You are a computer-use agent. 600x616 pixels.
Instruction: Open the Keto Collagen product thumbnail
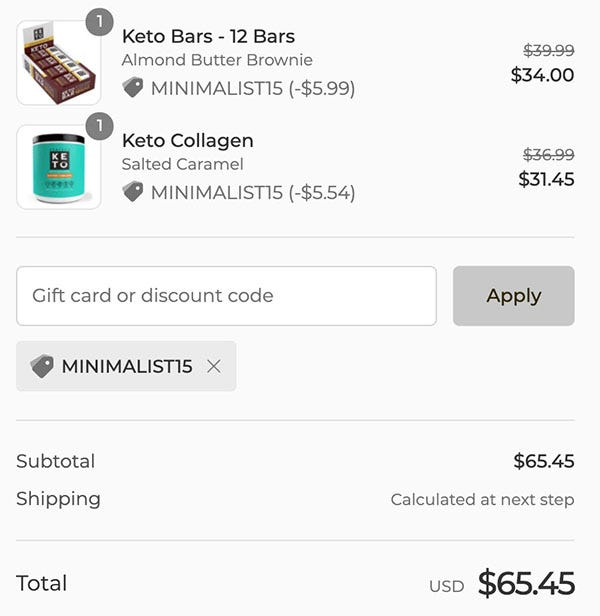59,167
